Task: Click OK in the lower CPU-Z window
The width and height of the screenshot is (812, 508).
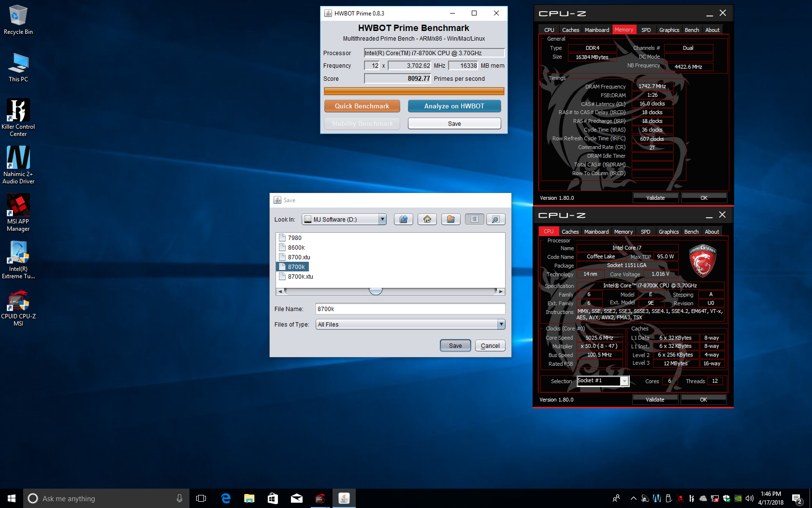Action: [703, 399]
